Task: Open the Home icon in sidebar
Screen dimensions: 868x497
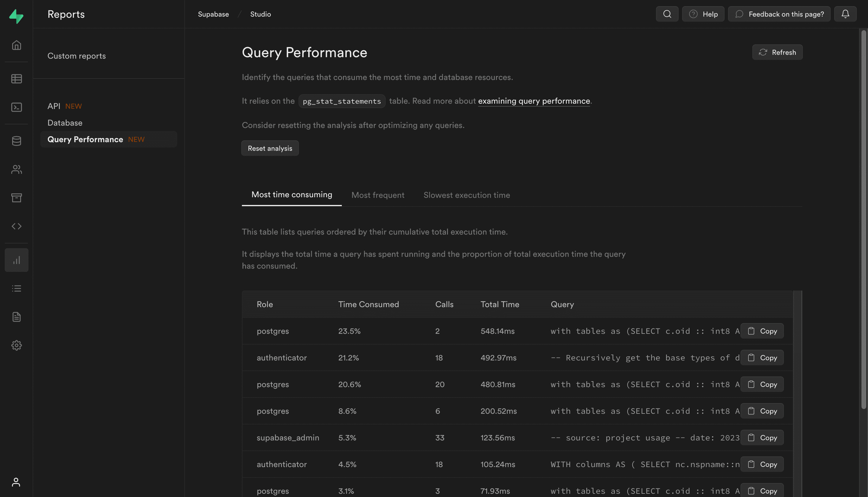Action: click(x=16, y=45)
